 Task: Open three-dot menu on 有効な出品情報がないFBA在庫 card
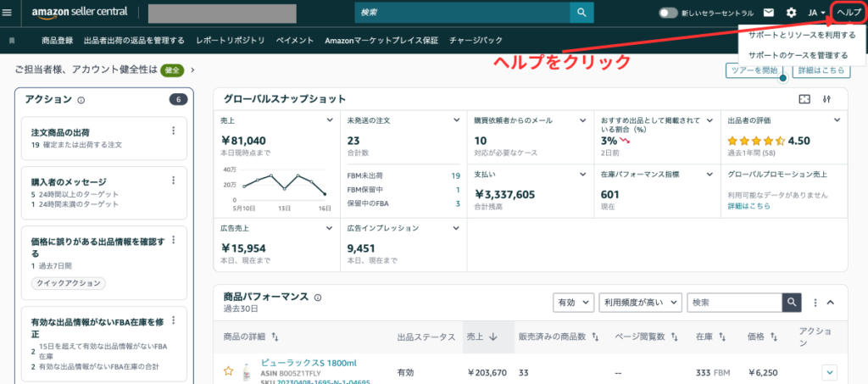coord(173,320)
